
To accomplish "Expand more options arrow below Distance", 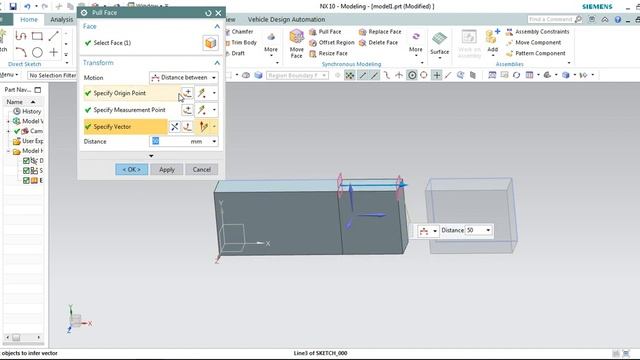I will (x=151, y=156).
